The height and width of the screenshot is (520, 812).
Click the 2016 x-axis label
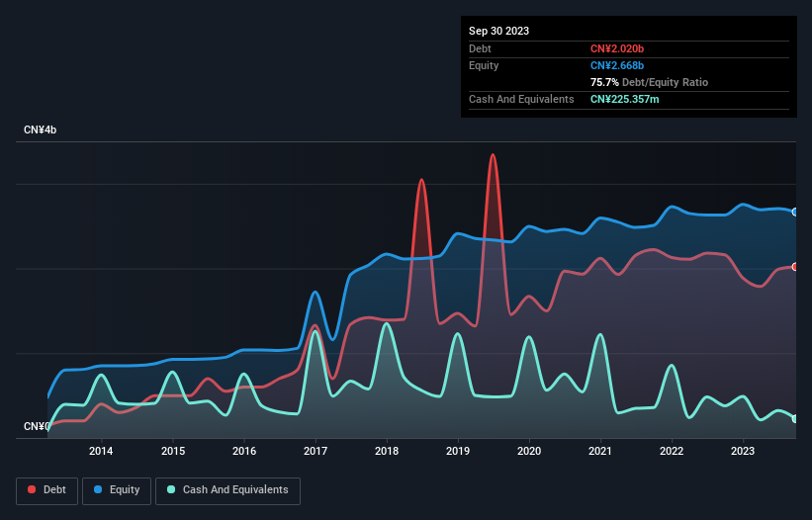pos(244,451)
